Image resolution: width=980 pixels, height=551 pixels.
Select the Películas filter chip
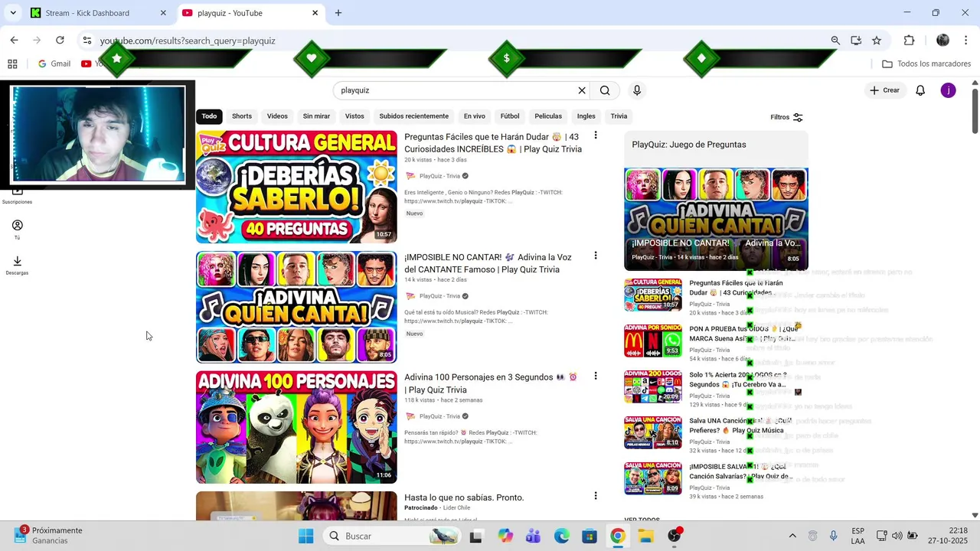[548, 116]
